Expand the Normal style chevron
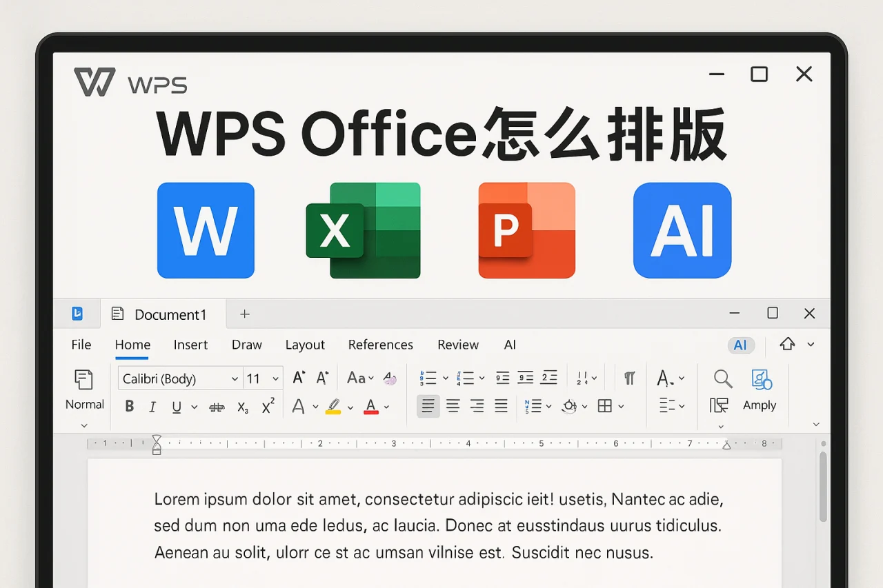The width and height of the screenshot is (883, 588). [84, 425]
